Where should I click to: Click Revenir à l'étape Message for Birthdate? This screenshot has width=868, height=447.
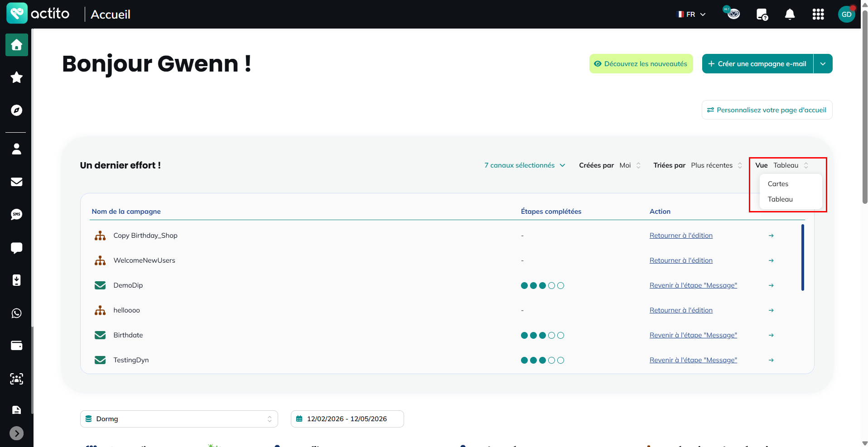(x=693, y=335)
